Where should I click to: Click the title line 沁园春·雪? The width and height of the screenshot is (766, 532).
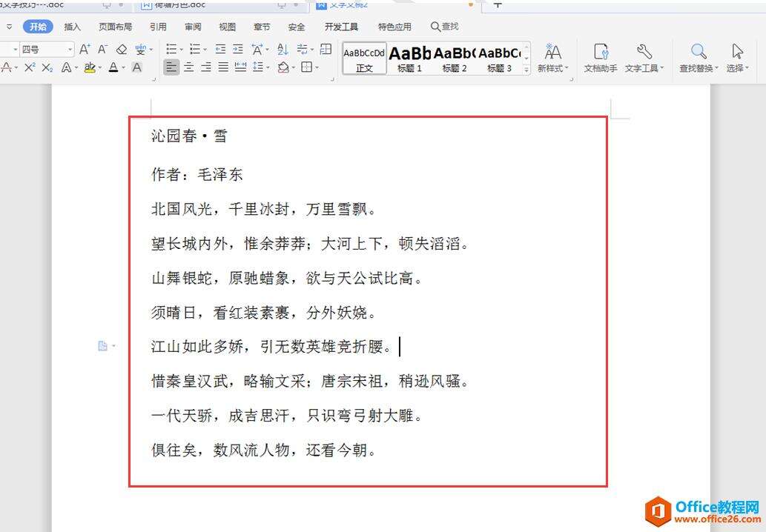tap(189, 136)
